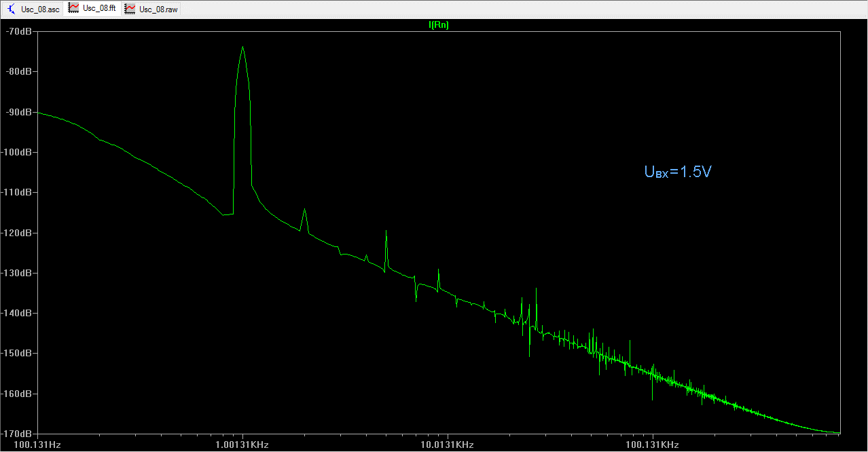Click the -170dB axis label
The height and width of the screenshot is (452, 868).
pos(16,434)
